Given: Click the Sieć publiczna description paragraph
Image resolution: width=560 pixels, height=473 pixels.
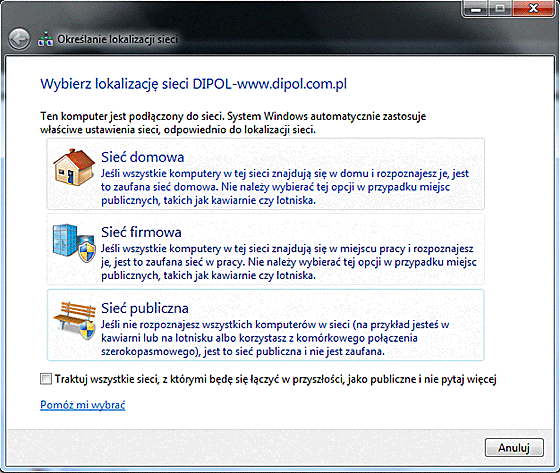Looking at the screenshot, I should tap(275, 338).
